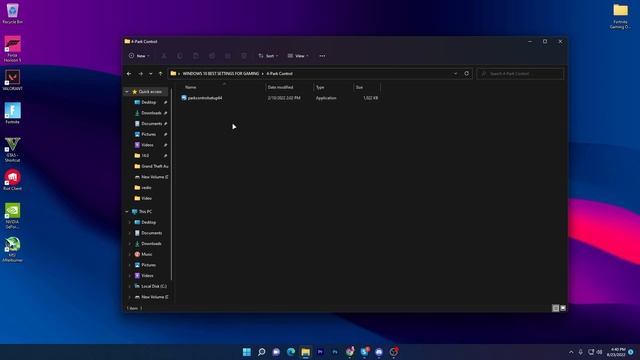Click the Cut icon in Explorer toolbar

click(x=164, y=56)
